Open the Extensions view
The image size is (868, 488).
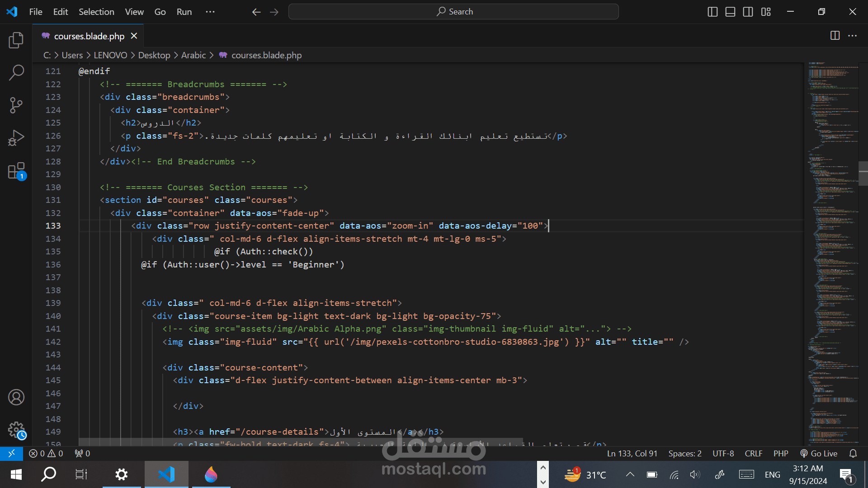pyautogui.click(x=16, y=171)
